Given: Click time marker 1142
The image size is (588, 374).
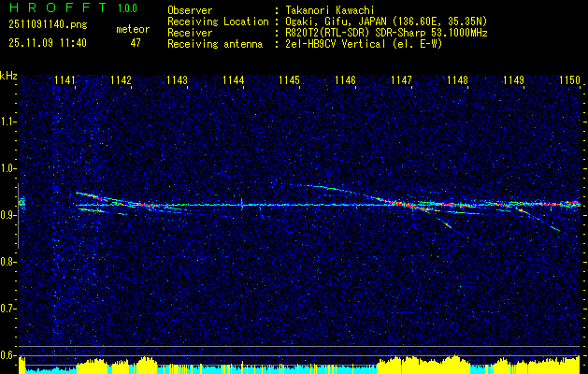Looking at the screenshot, I should click(122, 80).
